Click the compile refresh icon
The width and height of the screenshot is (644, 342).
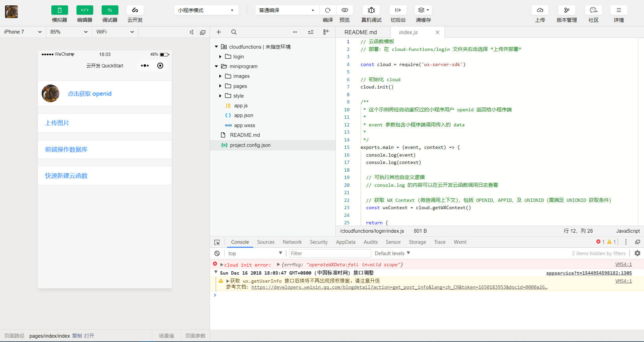(x=328, y=10)
